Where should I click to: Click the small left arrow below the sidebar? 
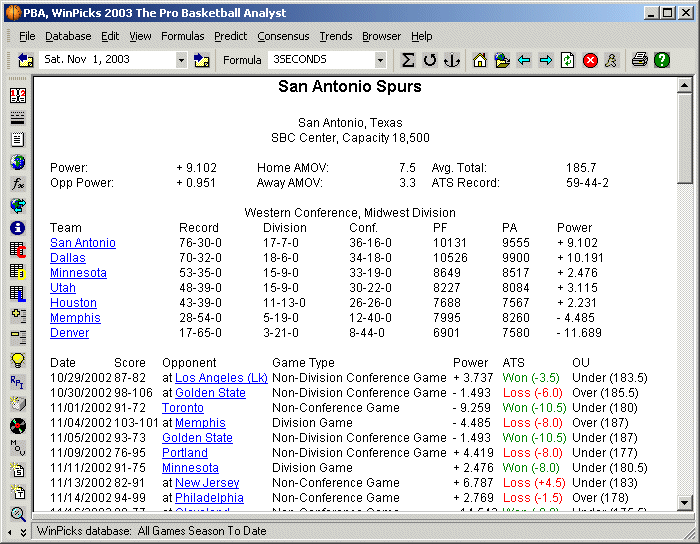tap(10, 532)
